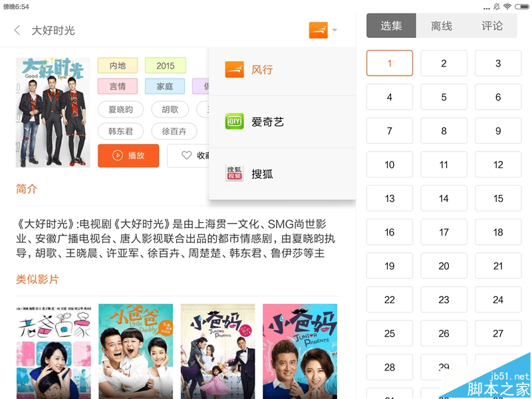Tap the heart favorite icon
The image size is (532, 399).
(x=187, y=156)
